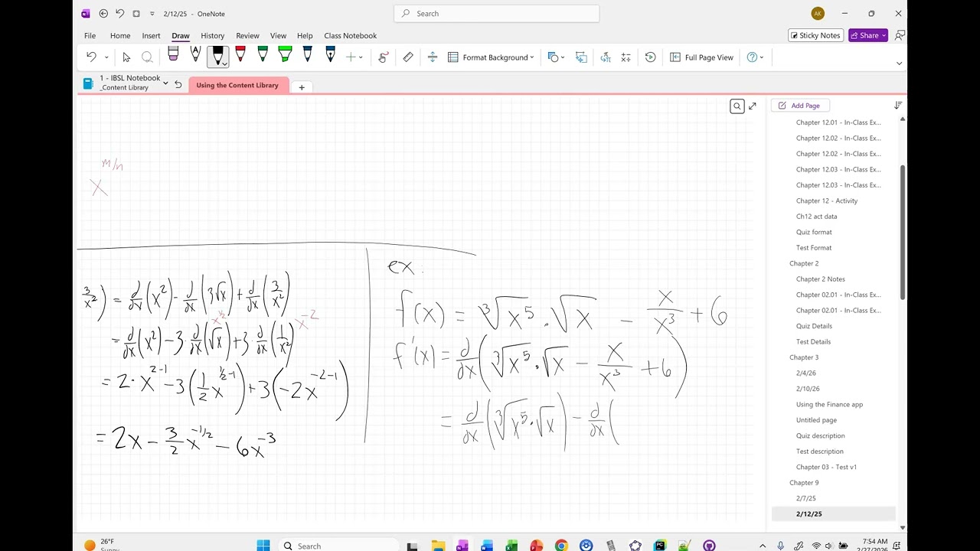980x551 pixels.
Task: Switch to the Home tab
Action: point(120,35)
